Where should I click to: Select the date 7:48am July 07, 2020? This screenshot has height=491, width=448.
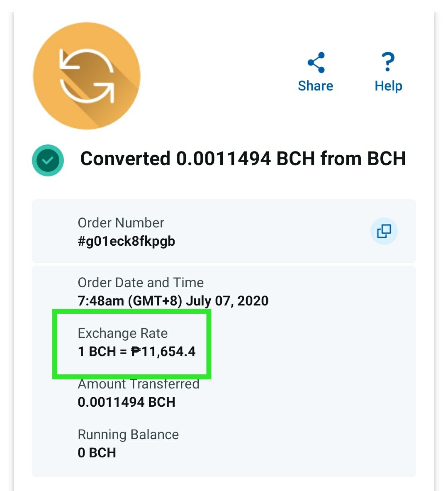pyautogui.click(x=173, y=301)
